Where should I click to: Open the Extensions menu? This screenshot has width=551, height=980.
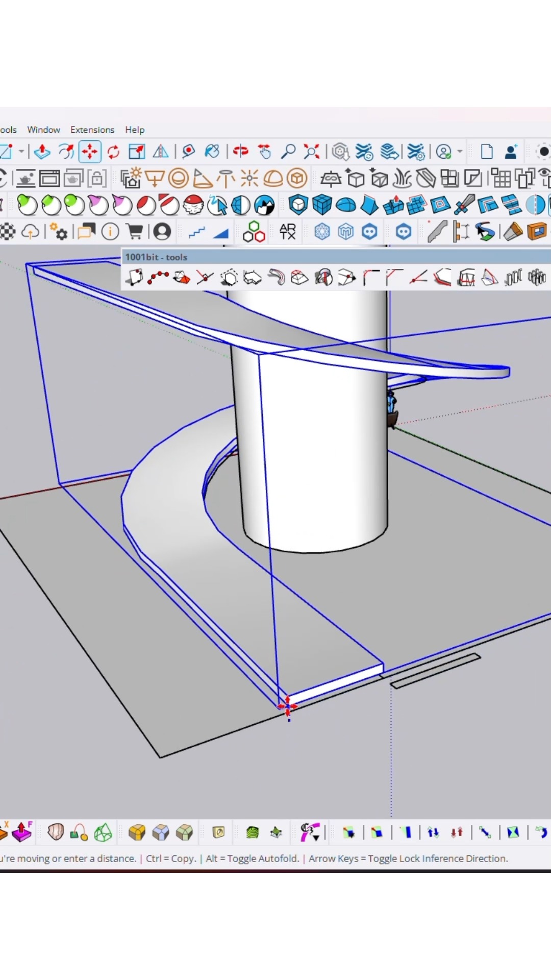[92, 130]
